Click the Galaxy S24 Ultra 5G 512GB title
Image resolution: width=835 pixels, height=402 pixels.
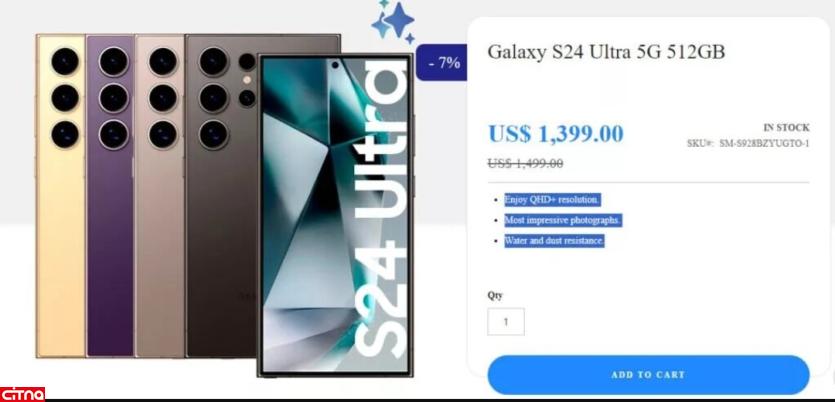606,52
